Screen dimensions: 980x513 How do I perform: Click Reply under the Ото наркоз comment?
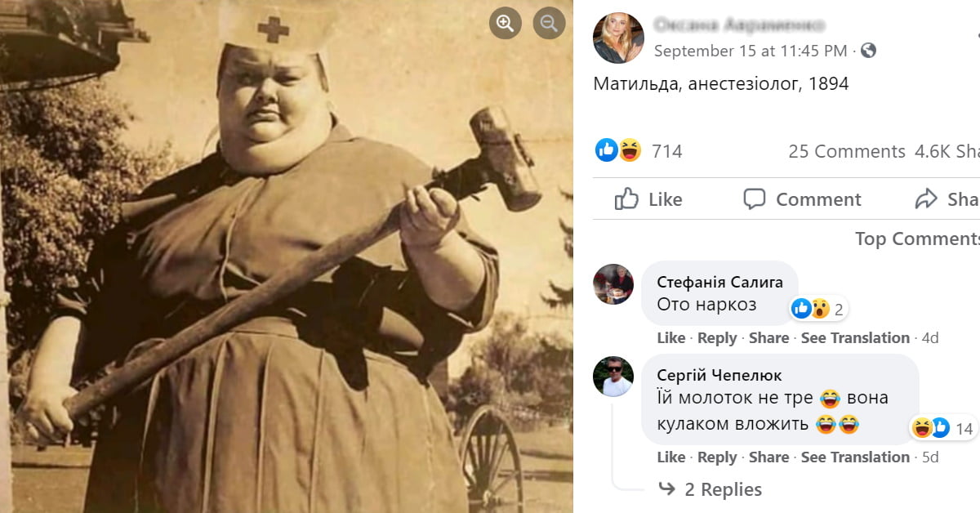[x=717, y=337]
